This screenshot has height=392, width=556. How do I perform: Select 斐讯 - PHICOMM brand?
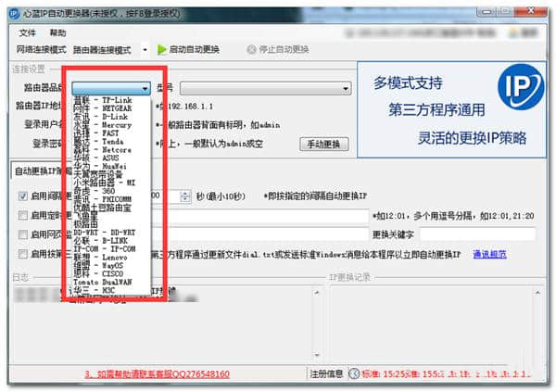tap(103, 199)
